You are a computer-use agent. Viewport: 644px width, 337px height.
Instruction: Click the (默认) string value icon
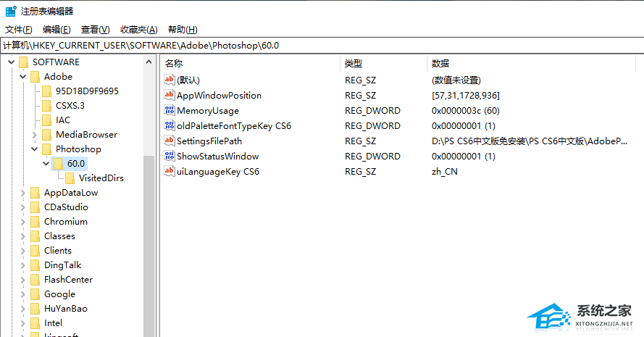tap(170, 80)
